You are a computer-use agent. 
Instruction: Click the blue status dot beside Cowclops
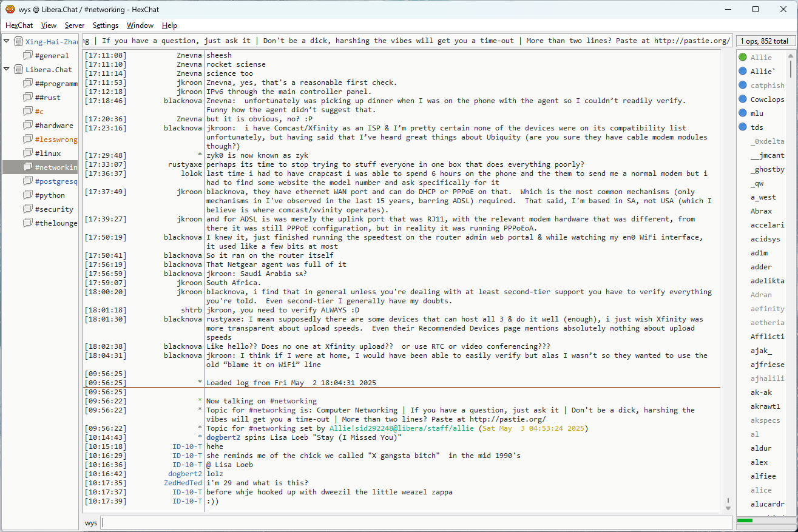pos(743,99)
